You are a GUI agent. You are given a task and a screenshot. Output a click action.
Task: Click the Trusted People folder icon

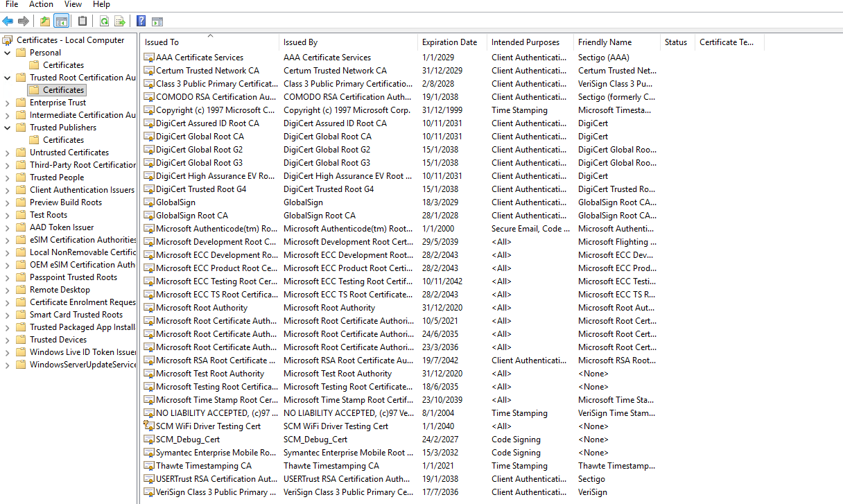coord(21,177)
